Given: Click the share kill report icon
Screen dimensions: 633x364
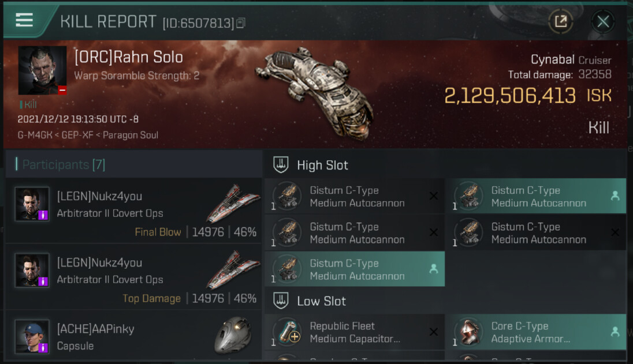Looking at the screenshot, I should click(560, 22).
